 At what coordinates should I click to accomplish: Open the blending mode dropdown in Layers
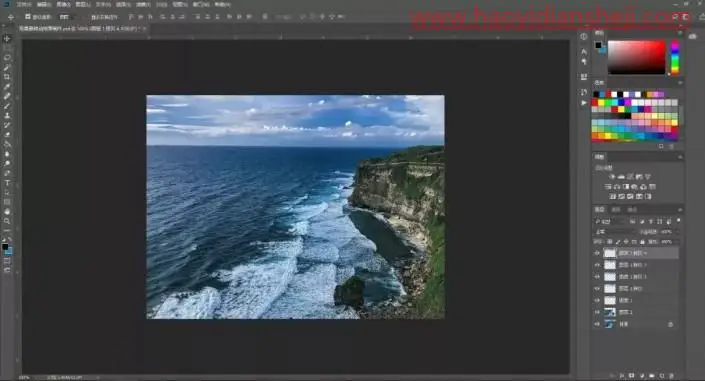pyautogui.click(x=615, y=232)
